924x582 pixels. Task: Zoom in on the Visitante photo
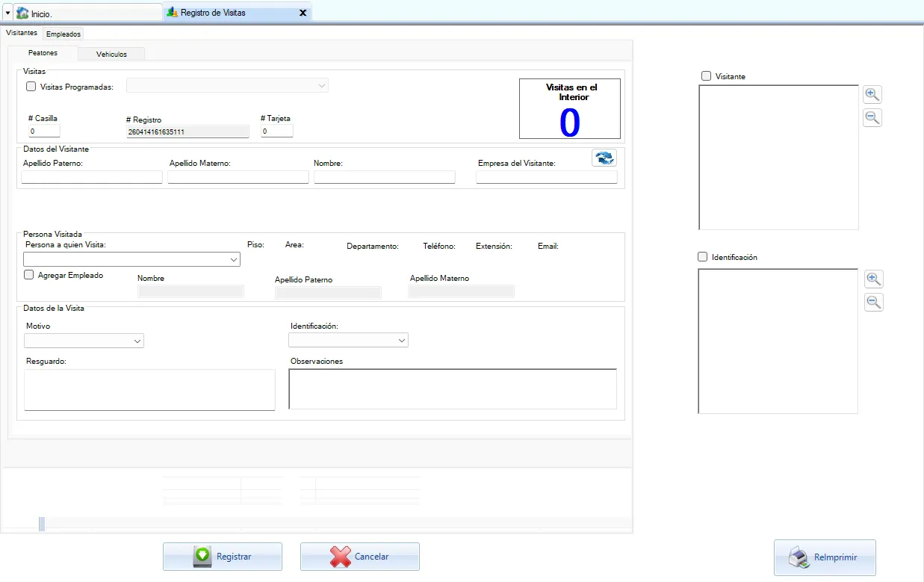872,94
